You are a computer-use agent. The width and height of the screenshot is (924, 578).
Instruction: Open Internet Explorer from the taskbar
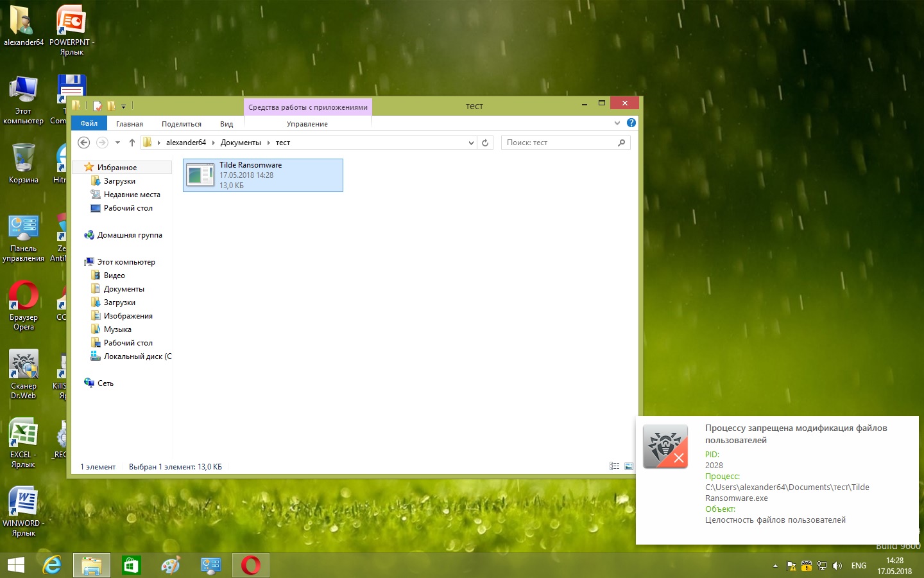(x=52, y=565)
